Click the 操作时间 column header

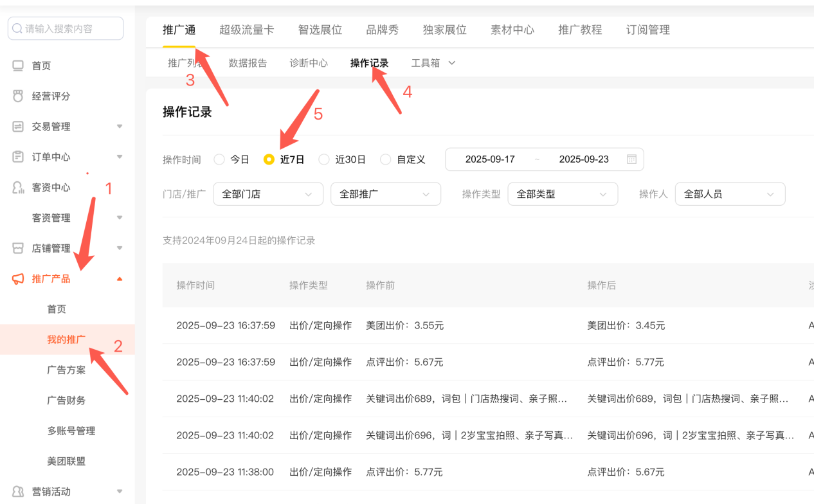click(x=195, y=285)
